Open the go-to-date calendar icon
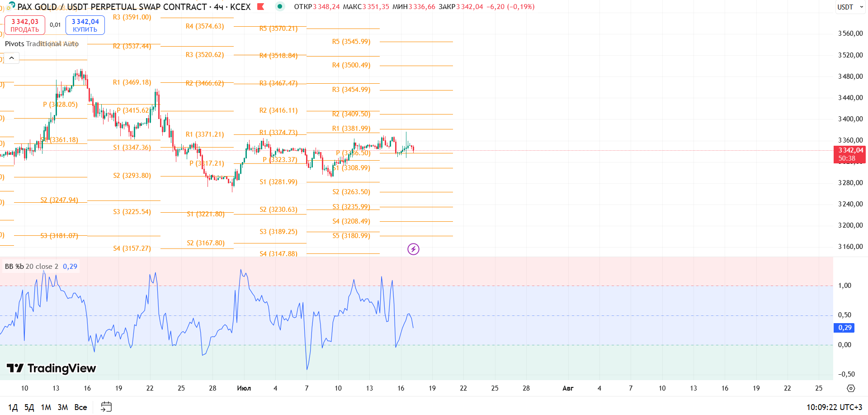 pyautogui.click(x=106, y=407)
